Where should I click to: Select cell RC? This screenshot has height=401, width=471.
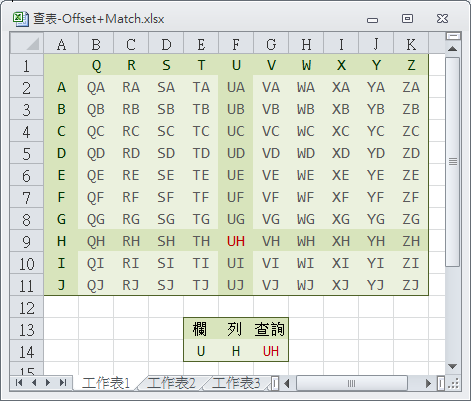tap(131, 131)
